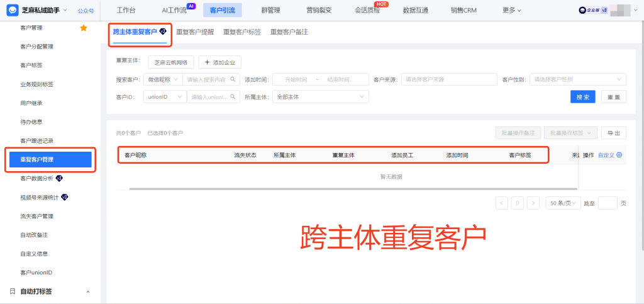644x304 pixels.
Task: Click the 企业版 badge icon
Action: (x=594, y=11)
